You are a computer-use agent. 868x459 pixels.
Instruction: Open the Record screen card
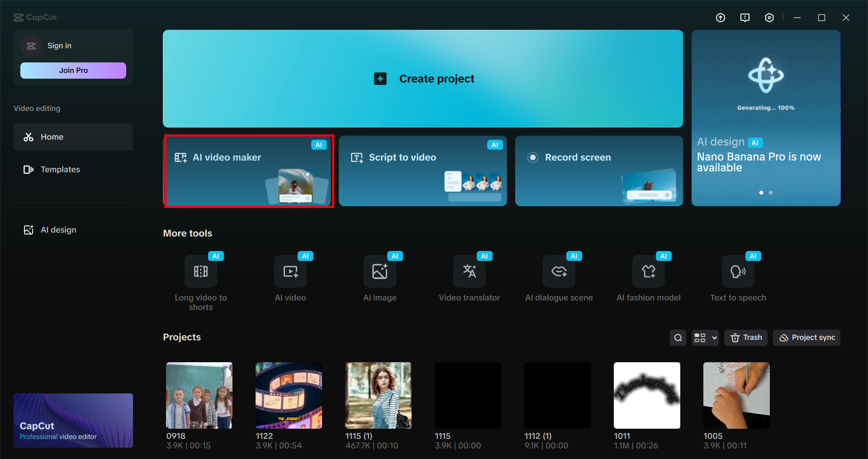coord(599,171)
